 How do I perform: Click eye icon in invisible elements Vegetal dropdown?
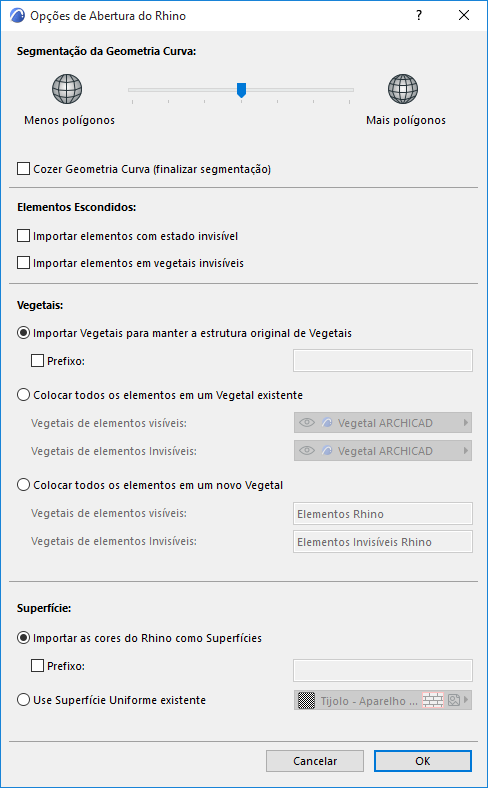[x=307, y=451]
